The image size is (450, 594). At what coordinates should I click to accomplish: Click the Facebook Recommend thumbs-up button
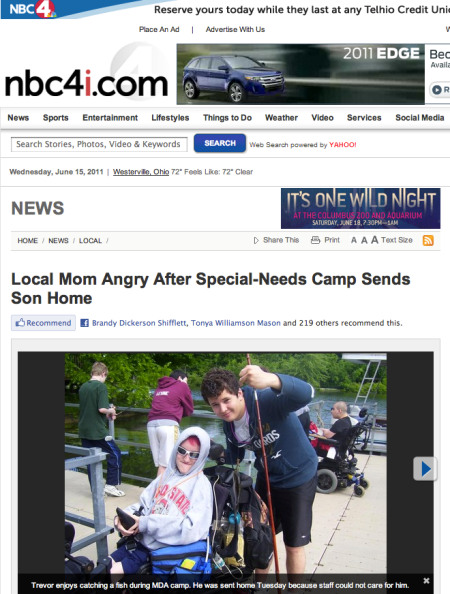point(43,323)
